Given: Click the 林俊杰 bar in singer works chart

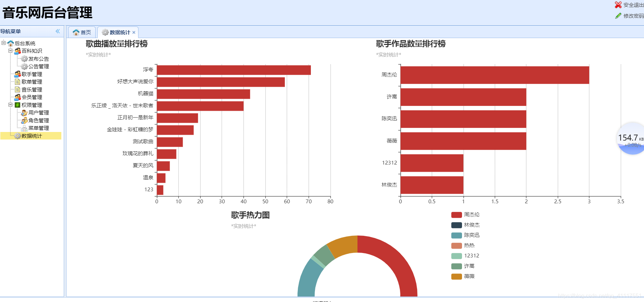Looking at the screenshot, I should (432, 185).
